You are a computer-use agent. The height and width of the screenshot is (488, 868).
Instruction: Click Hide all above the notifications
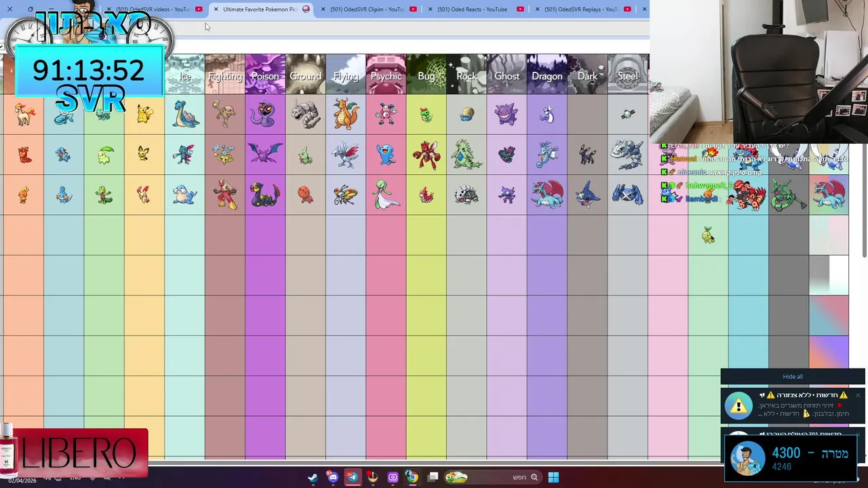click(793, 377)
